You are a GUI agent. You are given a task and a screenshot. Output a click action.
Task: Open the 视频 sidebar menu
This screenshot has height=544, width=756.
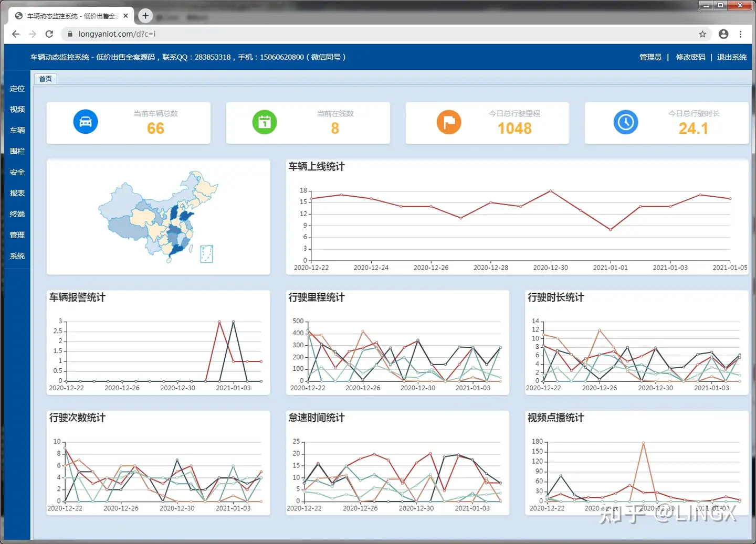[x=17, y=109]
